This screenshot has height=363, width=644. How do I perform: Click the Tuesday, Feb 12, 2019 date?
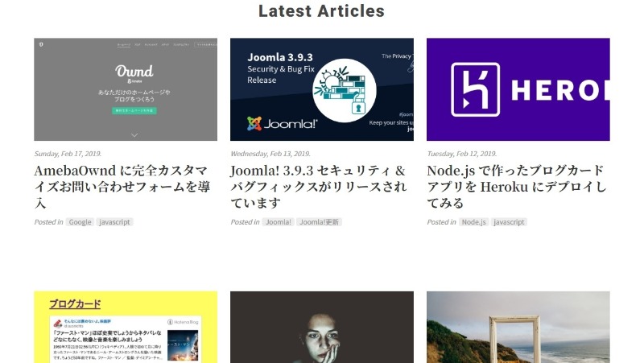(x=461, y=154)
